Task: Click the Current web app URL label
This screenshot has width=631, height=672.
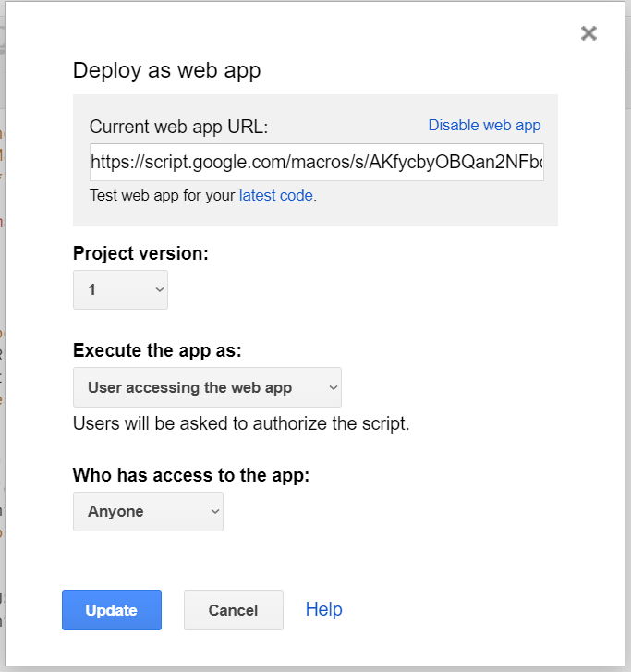Action: click(x=178, y=128)
